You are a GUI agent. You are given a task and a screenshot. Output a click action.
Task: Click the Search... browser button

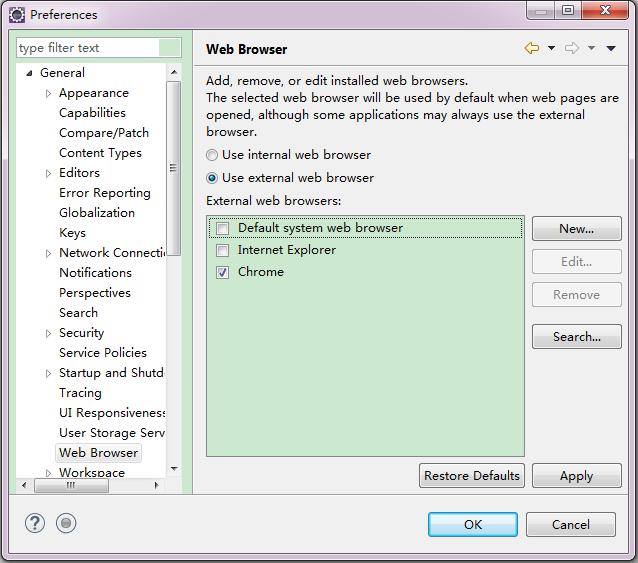[x=577, y=336]
